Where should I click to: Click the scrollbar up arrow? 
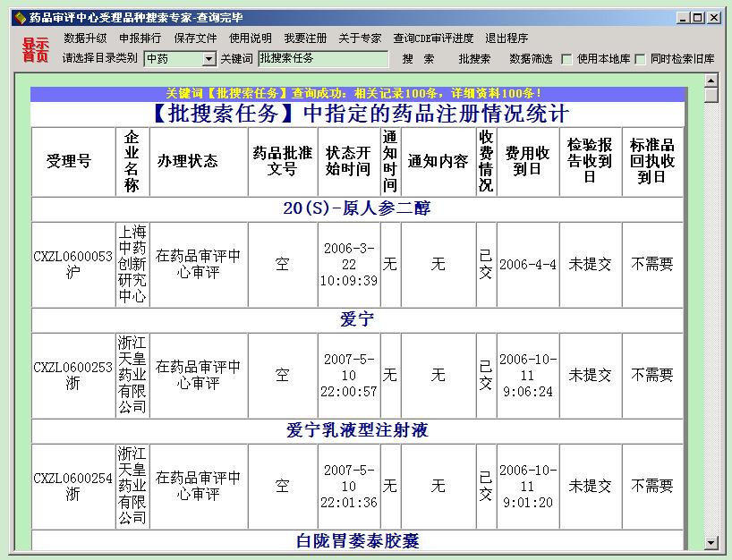pyautogui.click(x=711, y=81)
